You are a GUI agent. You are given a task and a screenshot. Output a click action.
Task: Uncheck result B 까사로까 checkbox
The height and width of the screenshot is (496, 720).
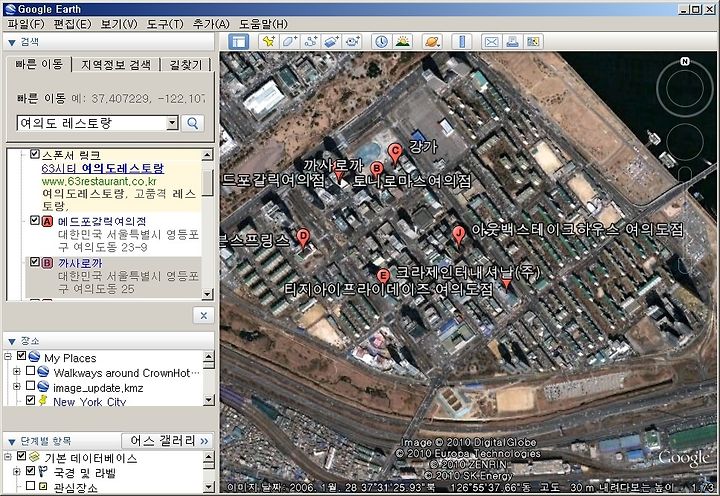(x=35, y=262)
